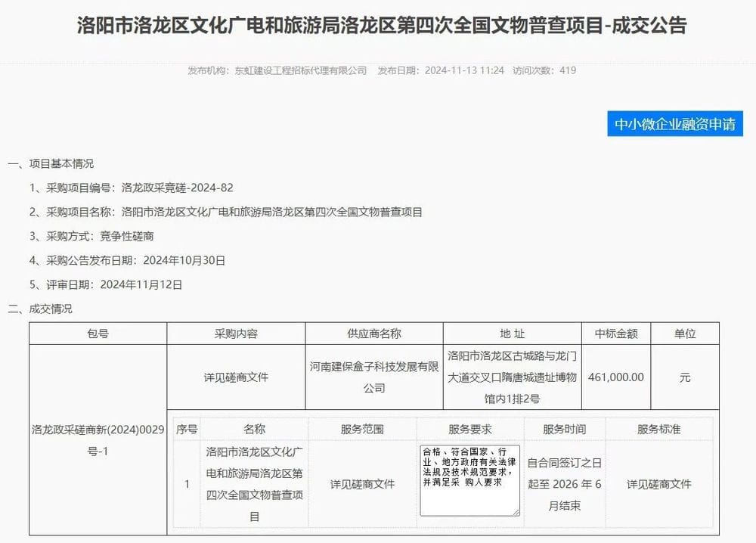Click the 服务时间 sub-table header
The width and height of the screenshot is (756, 543).
[564, 429]
